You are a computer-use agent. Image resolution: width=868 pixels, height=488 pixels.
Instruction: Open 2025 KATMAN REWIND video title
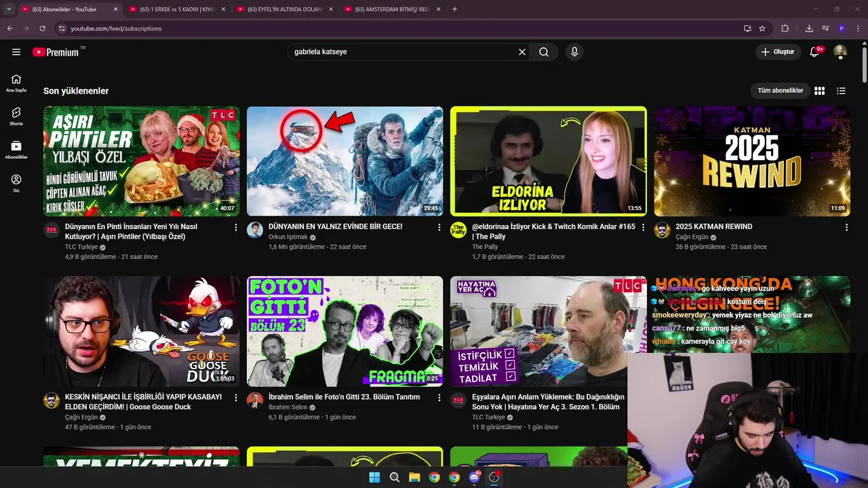[713, 227]
